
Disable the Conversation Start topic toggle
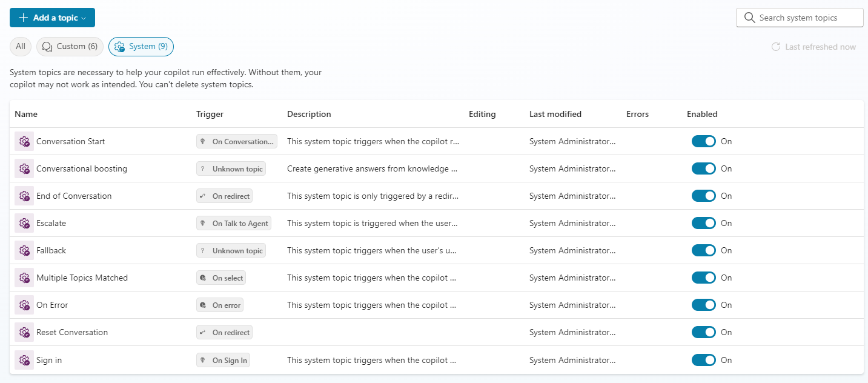tap(703, 141)
